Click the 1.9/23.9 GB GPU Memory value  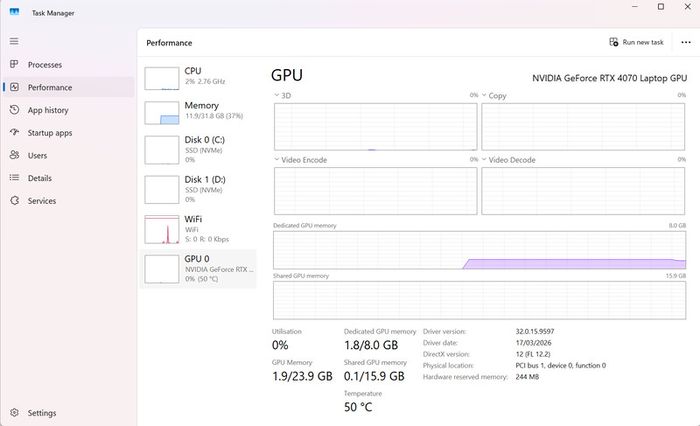[302, 376]
